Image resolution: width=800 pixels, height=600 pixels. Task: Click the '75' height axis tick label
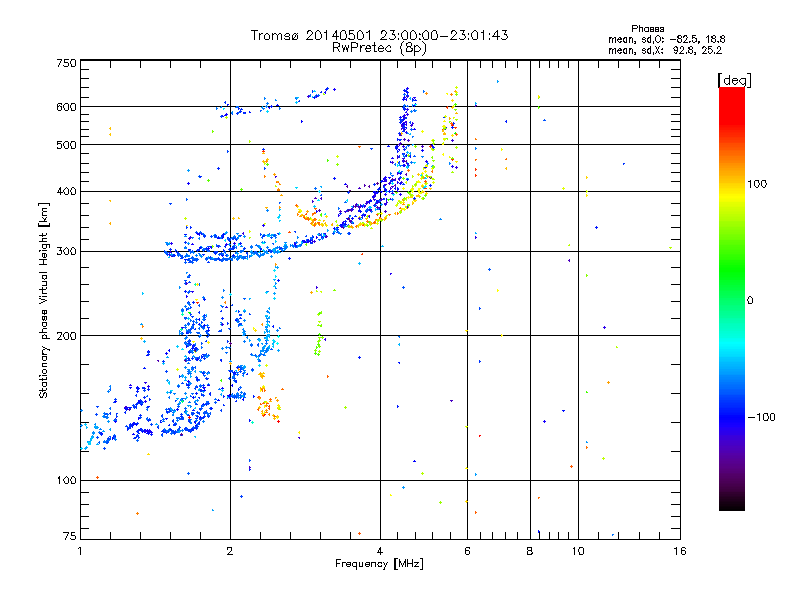point(70,536)
